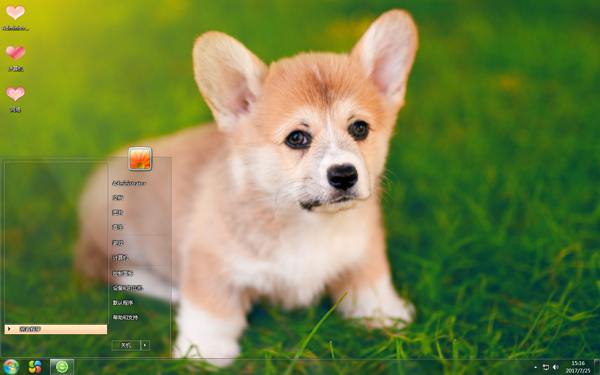Open 设备和打印机 in Start menu

pos(127,288)
